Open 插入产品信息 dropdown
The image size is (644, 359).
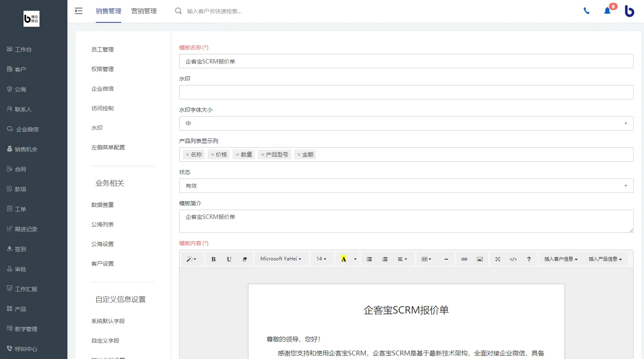[605, 259]
